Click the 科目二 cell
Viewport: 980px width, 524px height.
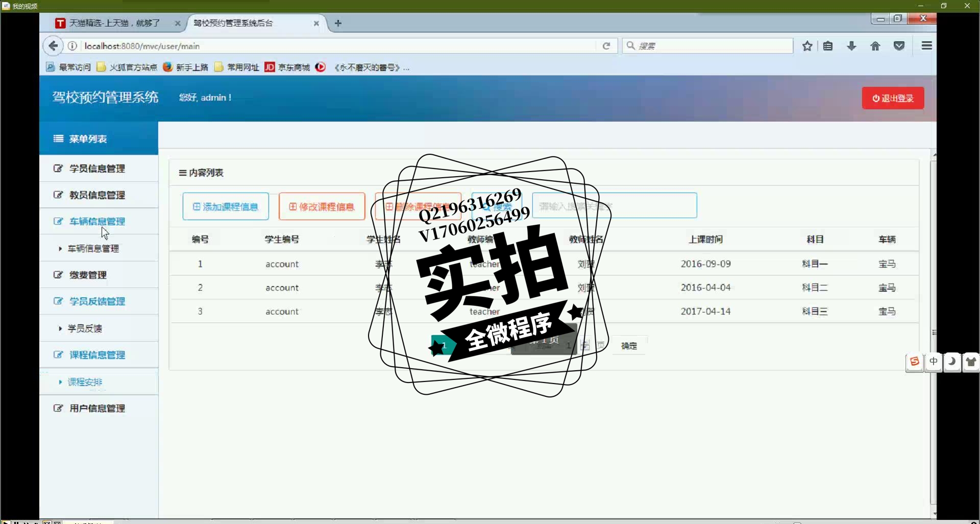[815, 288]
